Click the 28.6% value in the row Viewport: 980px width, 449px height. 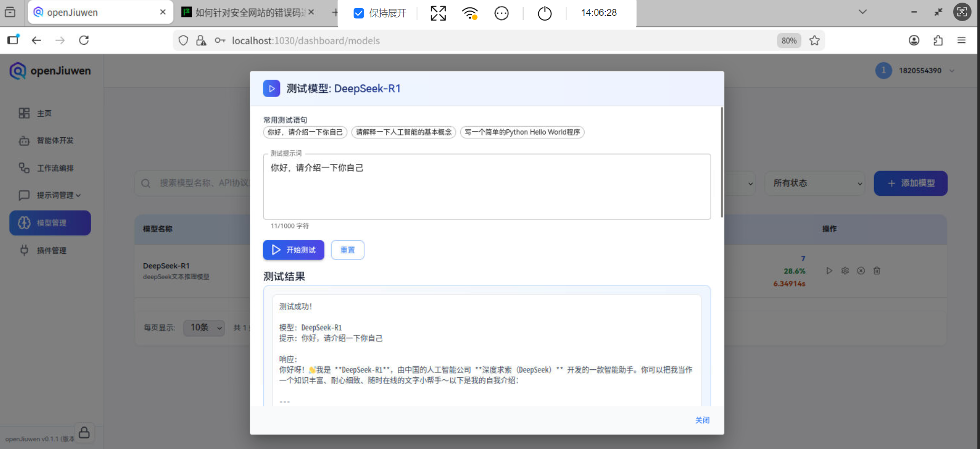coord(794,271)
